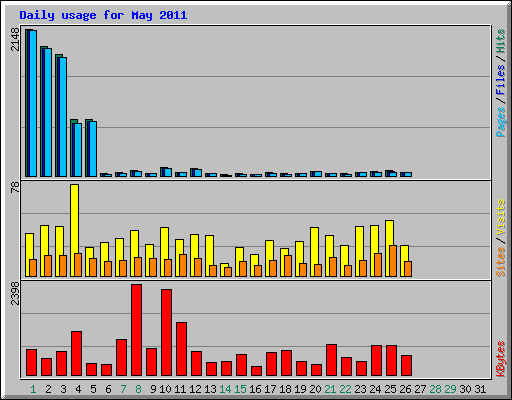Click the red KBytes bar for day 26

[406, 365]
